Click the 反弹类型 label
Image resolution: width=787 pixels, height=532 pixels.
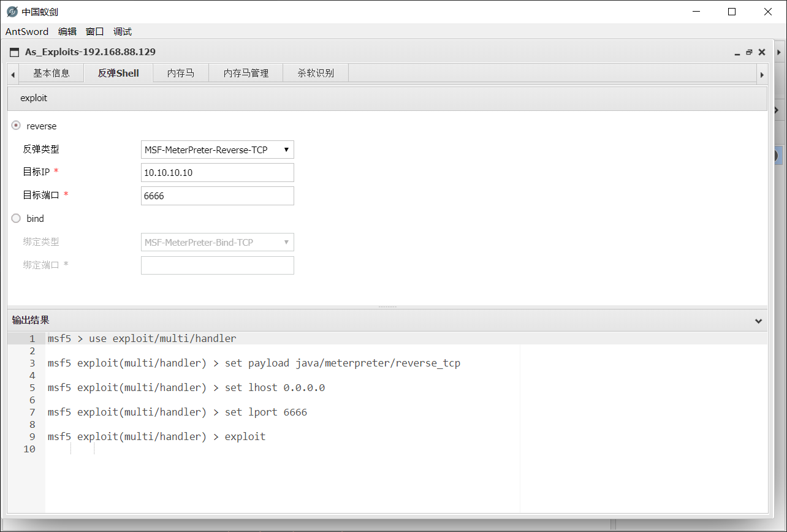pos(41,149)
